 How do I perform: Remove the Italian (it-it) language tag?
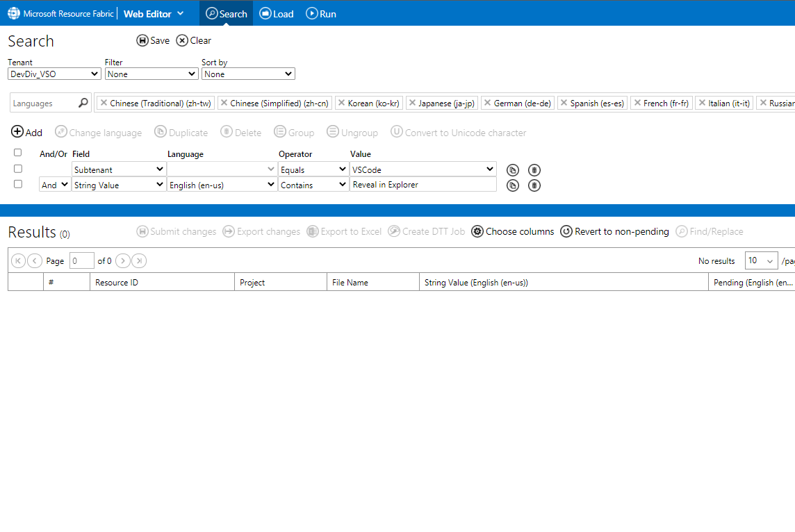pos(702,103)
